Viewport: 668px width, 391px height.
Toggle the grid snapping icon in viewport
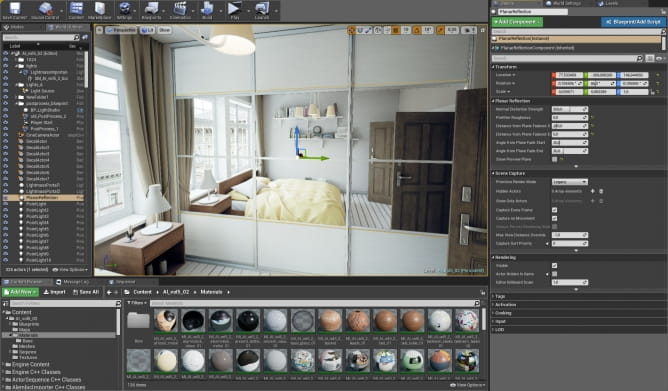(396, 30)
